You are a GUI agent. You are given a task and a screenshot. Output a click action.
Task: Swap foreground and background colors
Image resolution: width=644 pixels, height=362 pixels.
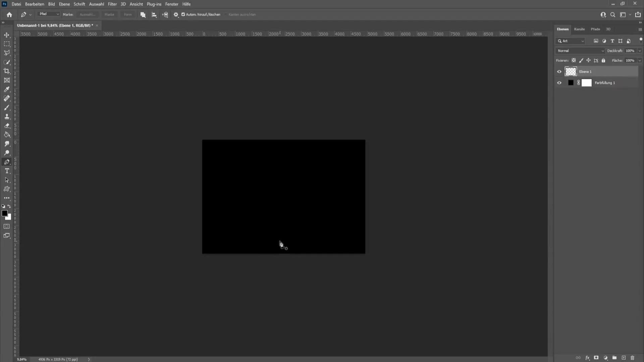pyautogui.click(x=9, y=206)
